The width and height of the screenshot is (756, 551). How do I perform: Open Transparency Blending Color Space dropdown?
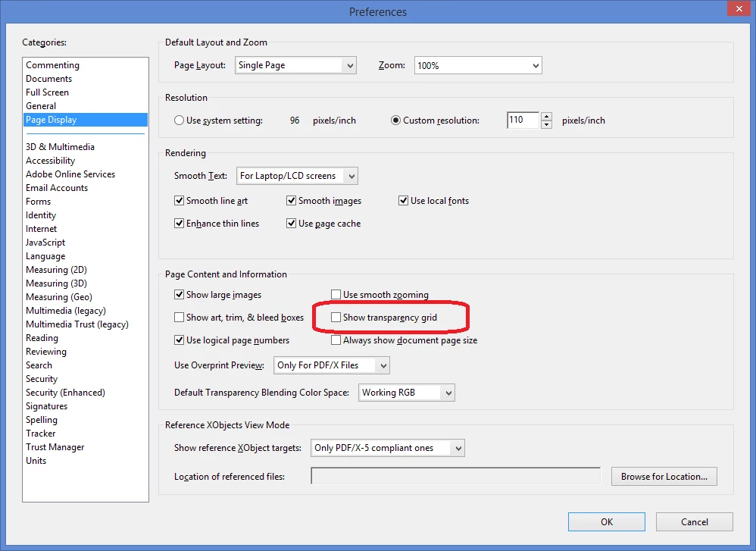407,393
